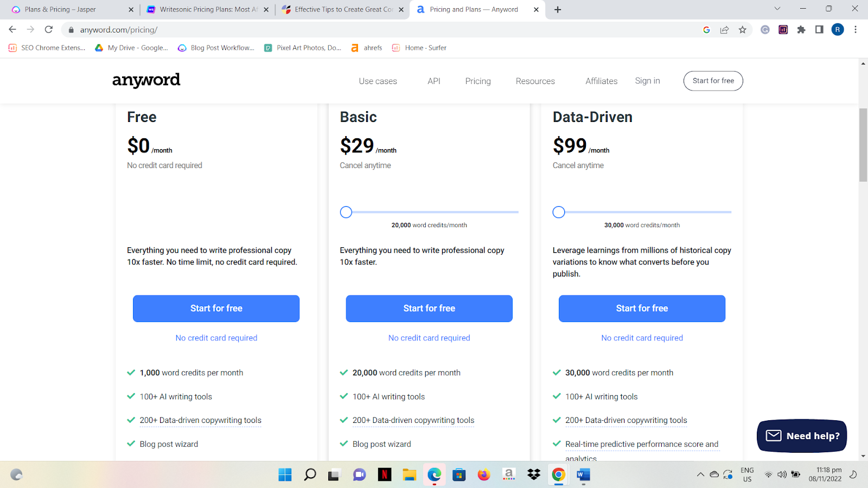Viewport: 868px width, 488px height.
Task: Click Start for free under Basic plan
Action: coord(429,309)
